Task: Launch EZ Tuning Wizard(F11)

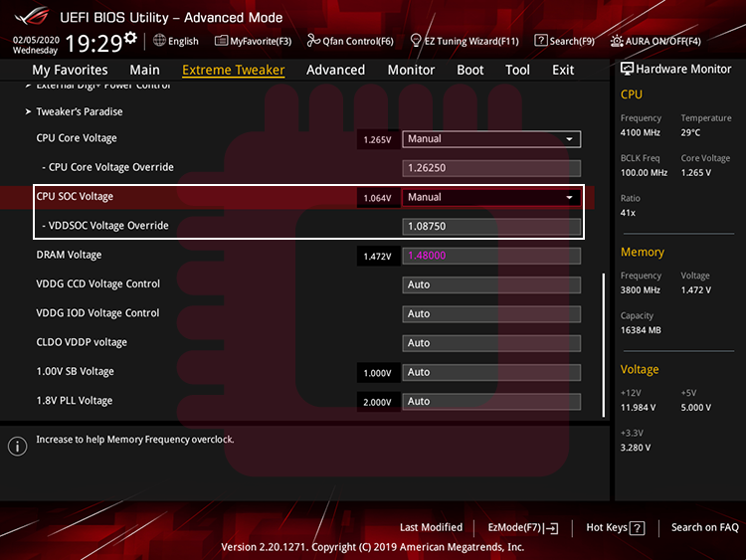Action: (465, 41)
